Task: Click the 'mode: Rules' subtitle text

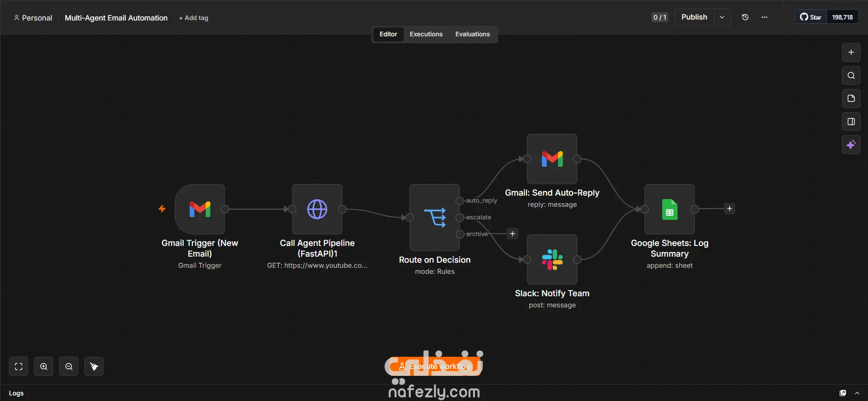Action: click(x=435, y=272)
